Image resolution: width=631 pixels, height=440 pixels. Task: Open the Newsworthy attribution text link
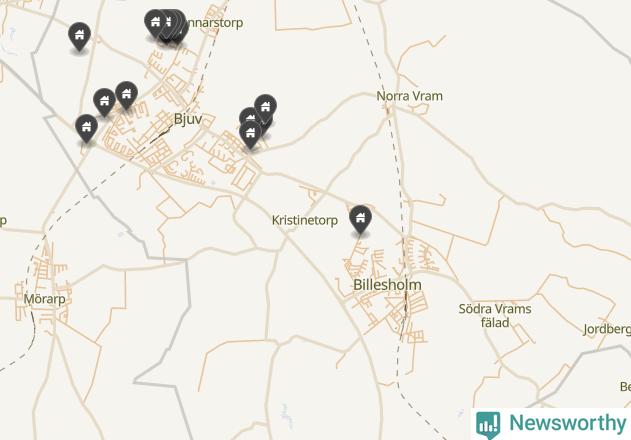[567, 423]
